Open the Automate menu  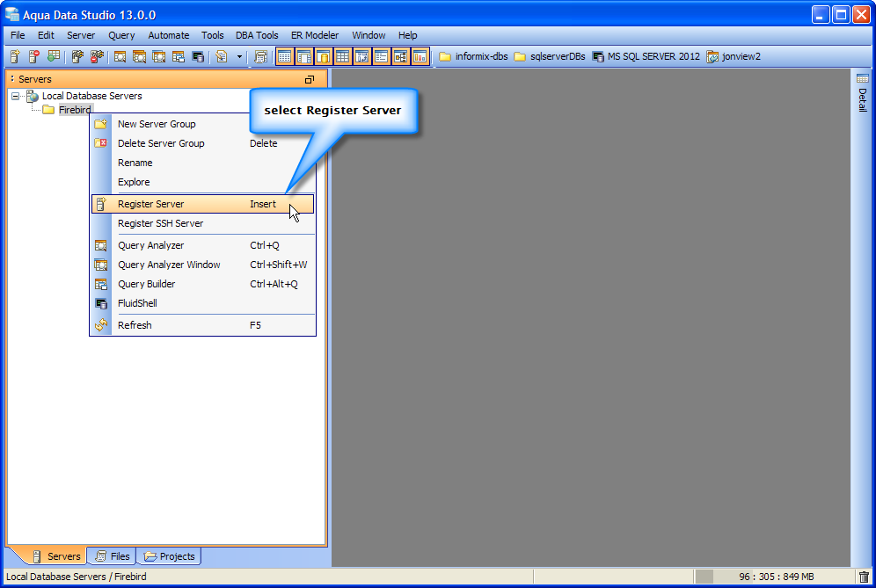[169, 35]
